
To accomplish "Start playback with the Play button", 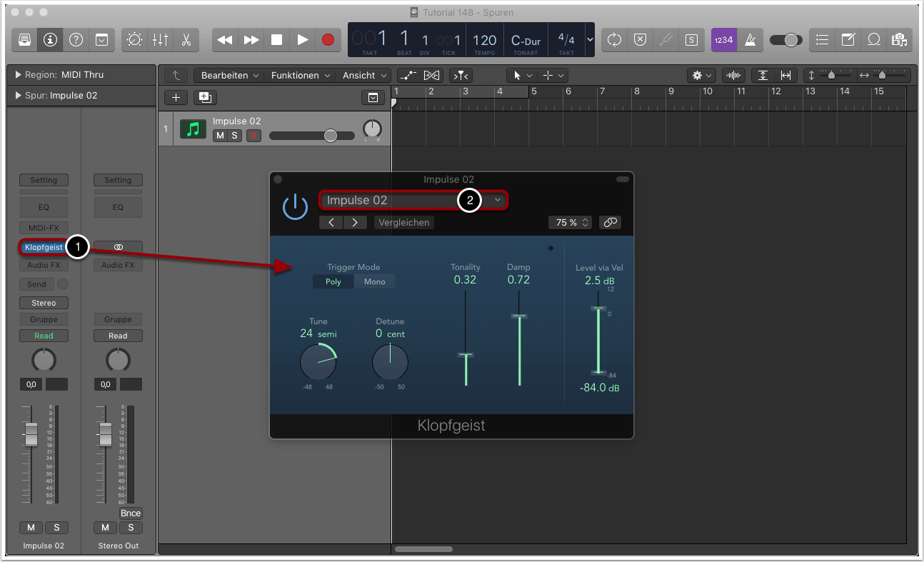I will click(302, 40).
